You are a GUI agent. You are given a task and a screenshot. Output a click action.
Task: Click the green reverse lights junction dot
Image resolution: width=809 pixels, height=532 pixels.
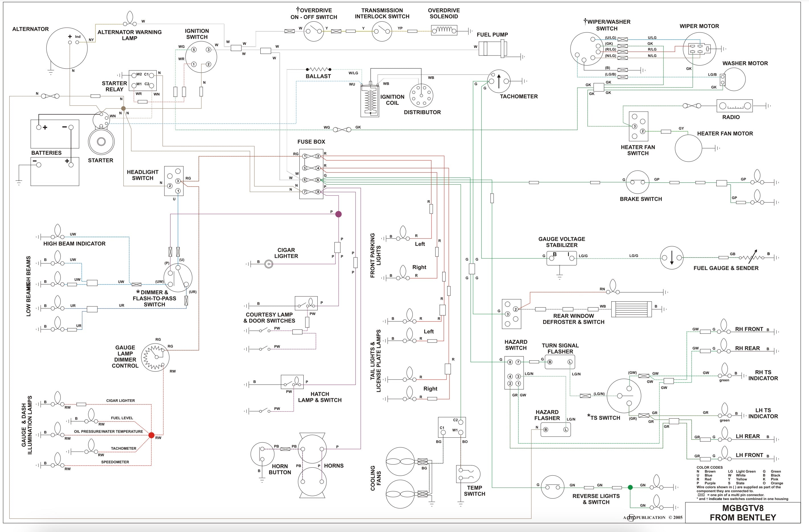coord(630,488)
